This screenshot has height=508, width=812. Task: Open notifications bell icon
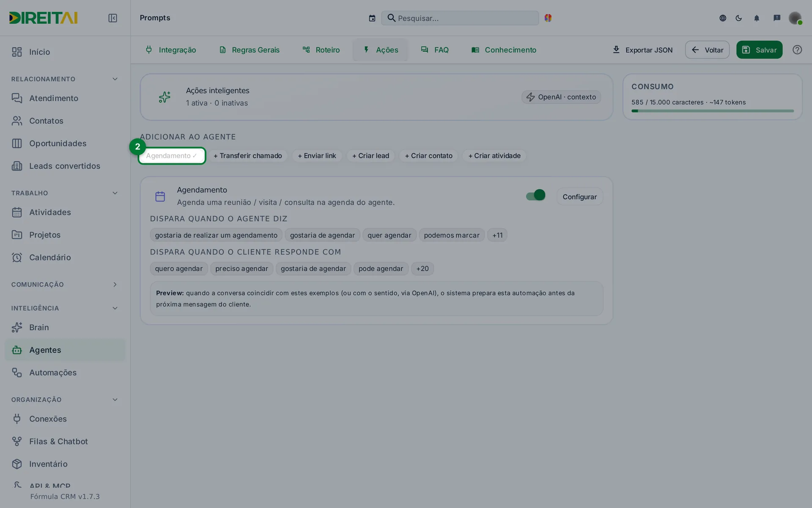[x=757, y=18]
